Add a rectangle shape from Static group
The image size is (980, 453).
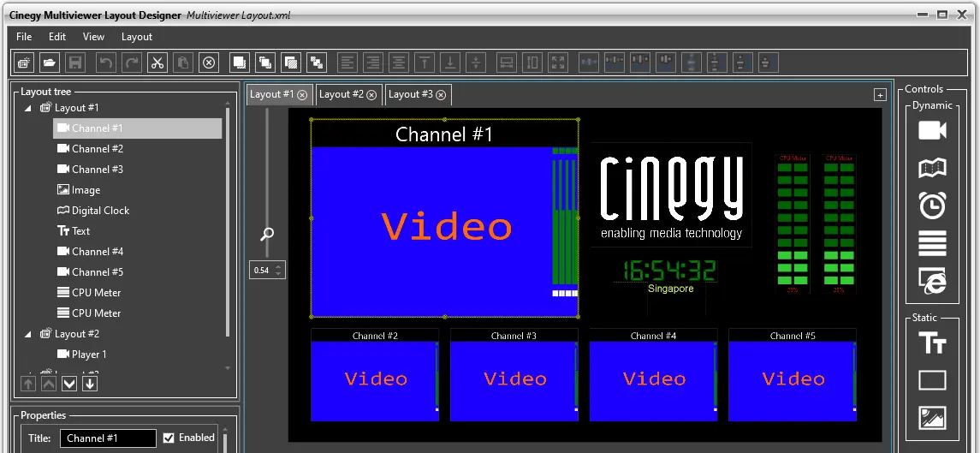(932, 380)
